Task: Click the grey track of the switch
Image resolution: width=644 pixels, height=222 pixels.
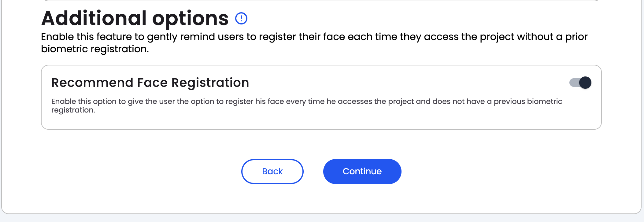Action: point(574,83)
